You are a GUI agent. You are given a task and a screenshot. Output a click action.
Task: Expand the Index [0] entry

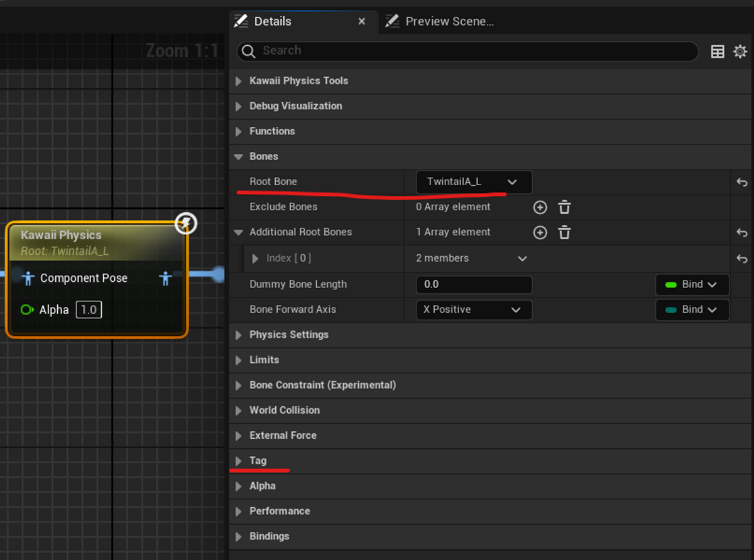[x=255, y=258]
